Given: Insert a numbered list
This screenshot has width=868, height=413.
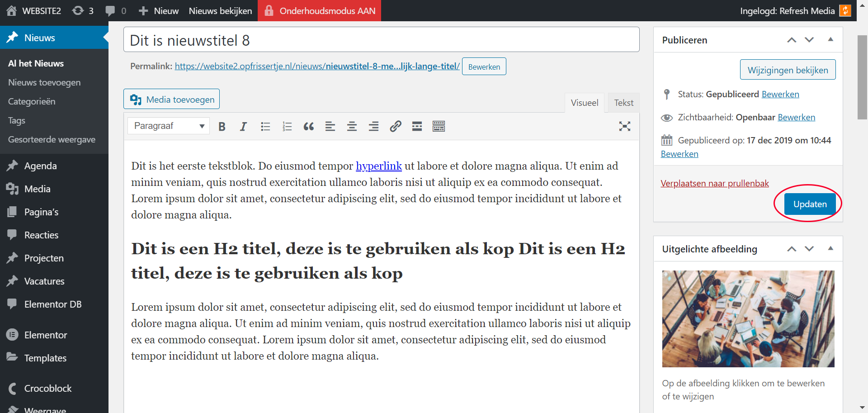Looking at the screenshot, I should (x=287, y=127).
